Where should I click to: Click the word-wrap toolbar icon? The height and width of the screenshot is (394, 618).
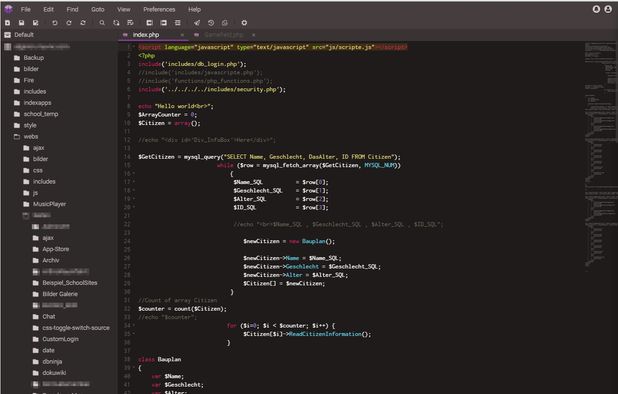coord(130,23)
